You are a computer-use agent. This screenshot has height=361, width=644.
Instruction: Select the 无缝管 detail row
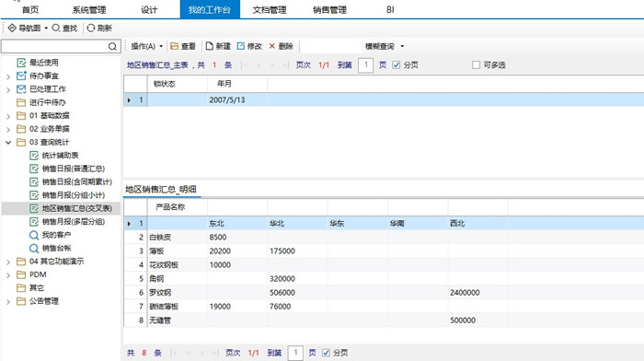384,320
